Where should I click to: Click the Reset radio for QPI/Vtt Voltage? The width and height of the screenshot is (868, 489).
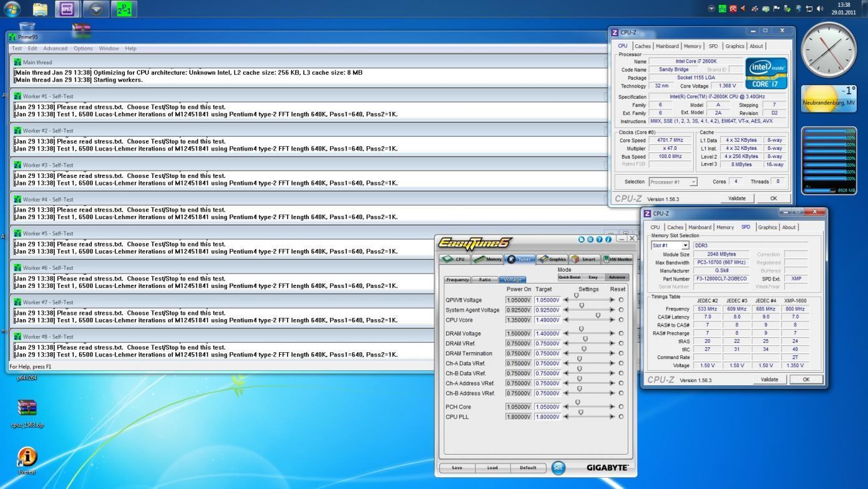tap(621, 300)
